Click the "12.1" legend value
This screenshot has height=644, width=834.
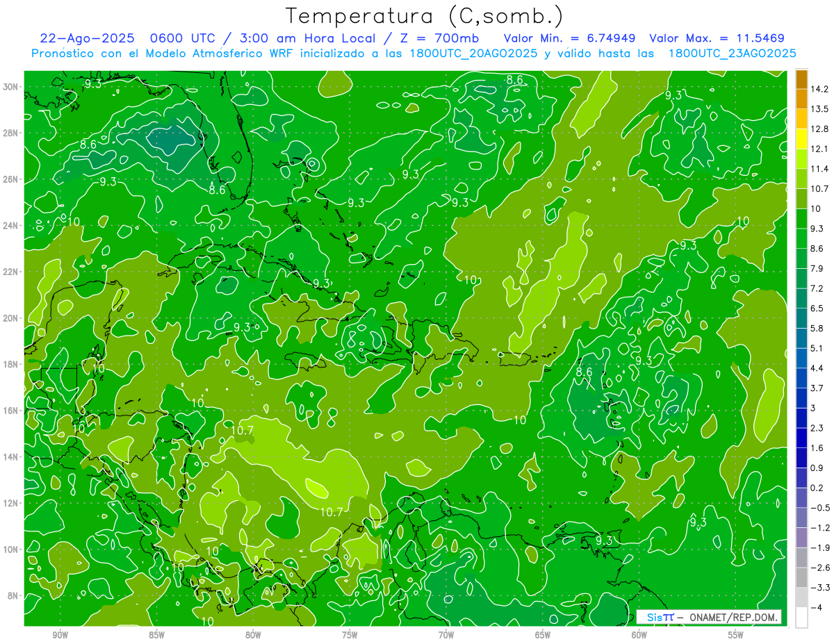pos(819,149)
